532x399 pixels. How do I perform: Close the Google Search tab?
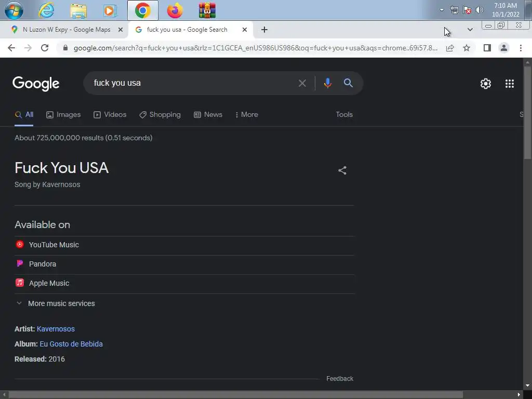click(245, 30)
